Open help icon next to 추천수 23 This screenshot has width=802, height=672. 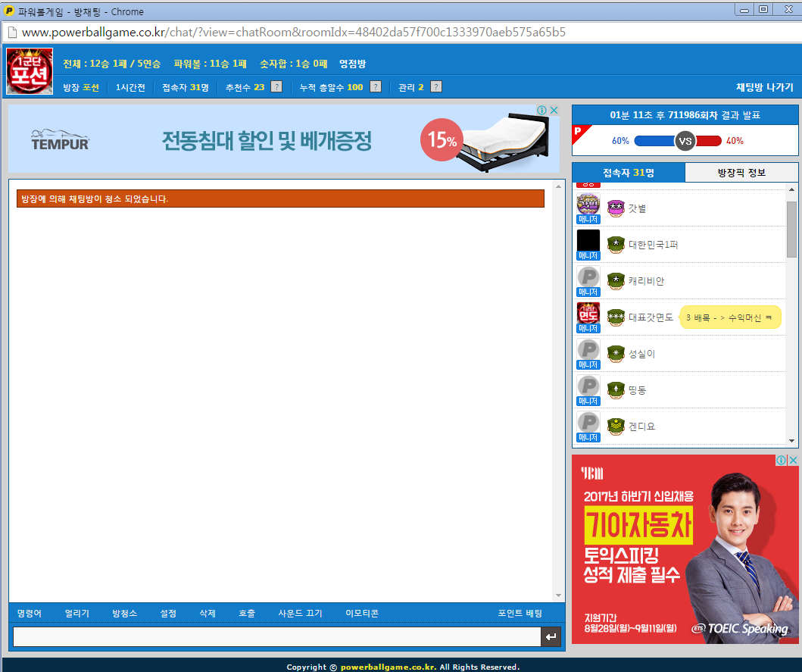point(276,87)
